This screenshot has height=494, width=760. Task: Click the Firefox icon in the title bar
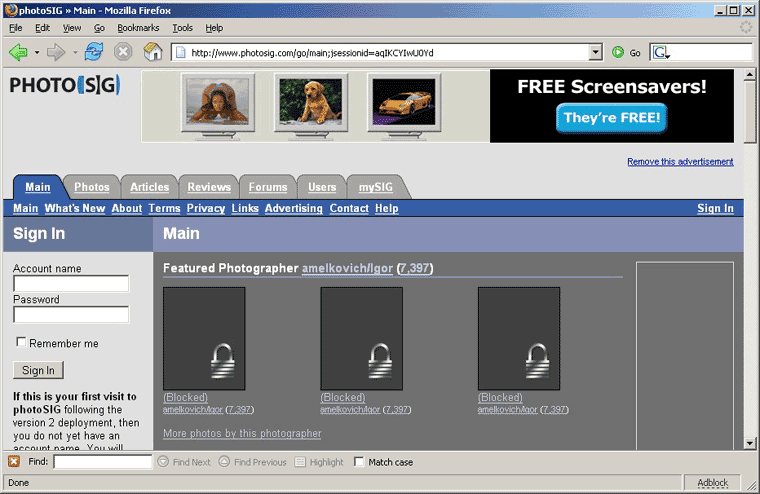point(11,10)
